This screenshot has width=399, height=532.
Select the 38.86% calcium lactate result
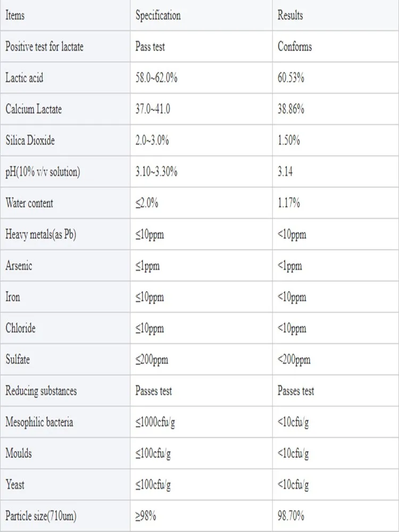291,110
